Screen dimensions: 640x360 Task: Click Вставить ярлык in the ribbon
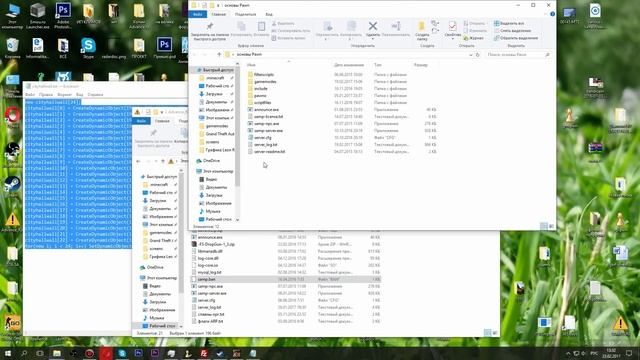pyautogui.click(x=288, y=38)
